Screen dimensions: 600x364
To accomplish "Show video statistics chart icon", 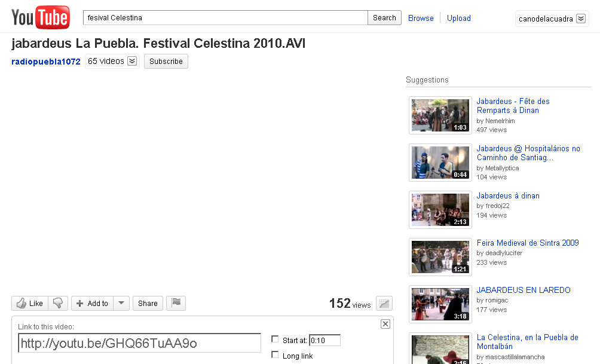I will [x=384, y=304].
